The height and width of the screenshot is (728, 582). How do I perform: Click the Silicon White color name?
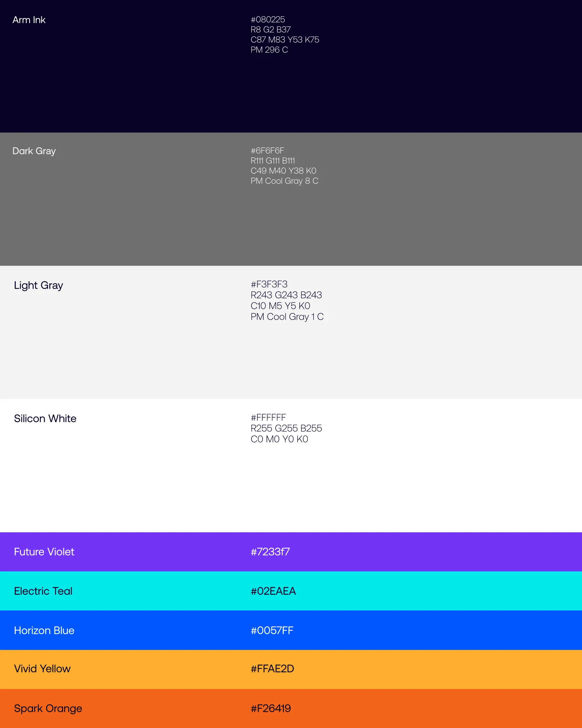click(45, 418)
